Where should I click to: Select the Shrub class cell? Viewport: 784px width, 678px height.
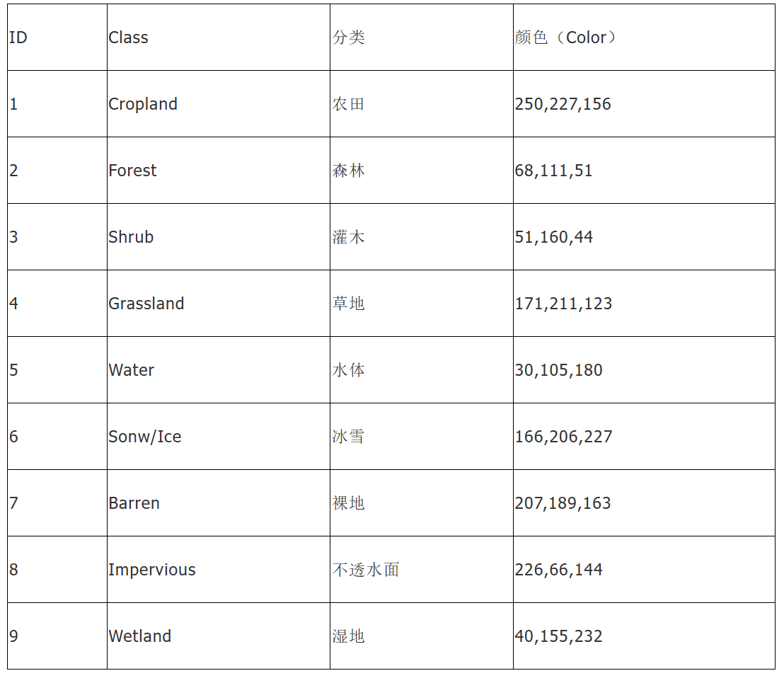point(131,237)
